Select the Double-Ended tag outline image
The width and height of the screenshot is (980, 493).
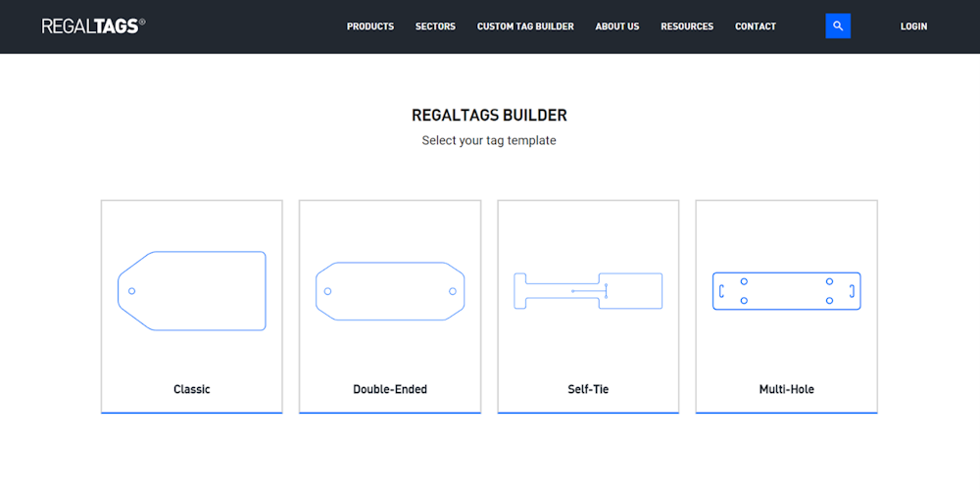(x=390, y=291)
